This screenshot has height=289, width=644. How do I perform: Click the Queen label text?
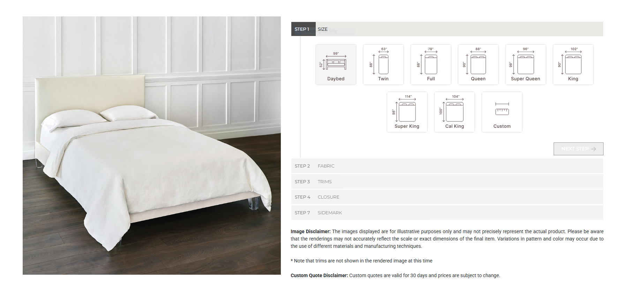[x=478, y=79]
